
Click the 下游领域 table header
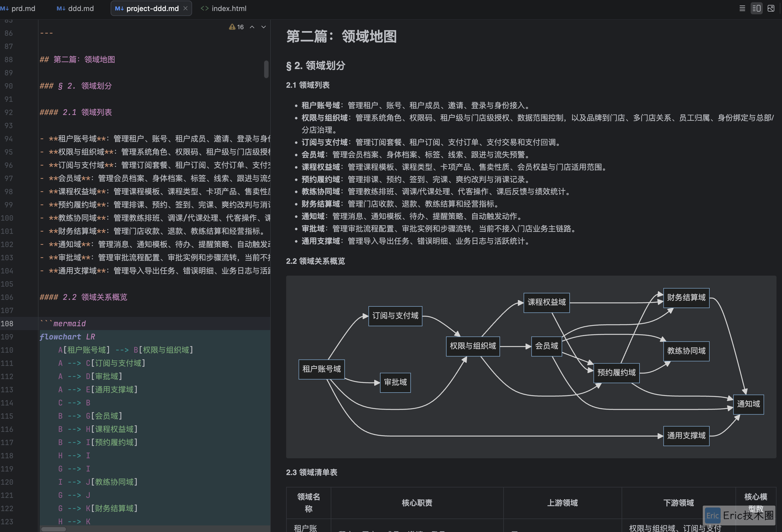coord(678,503)
